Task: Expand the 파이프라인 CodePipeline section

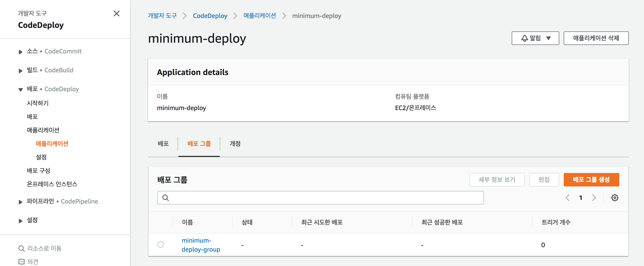Action: [20, 202]
